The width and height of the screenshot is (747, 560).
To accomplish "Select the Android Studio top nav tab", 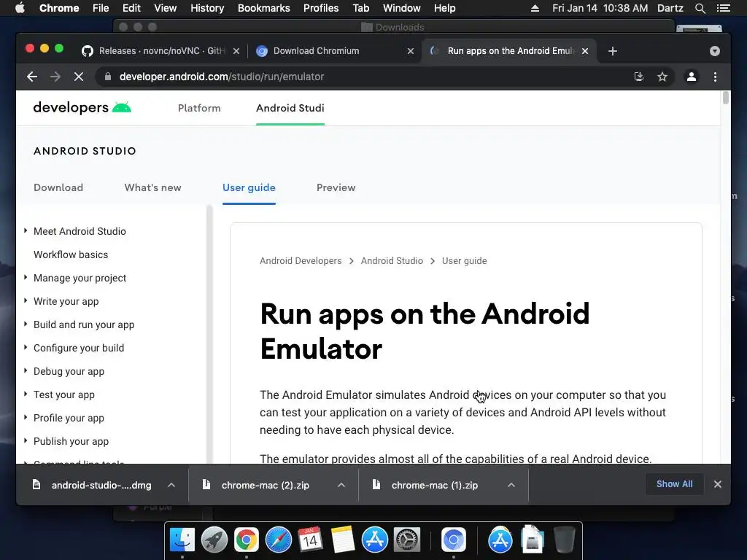I will tap(290, 108).
